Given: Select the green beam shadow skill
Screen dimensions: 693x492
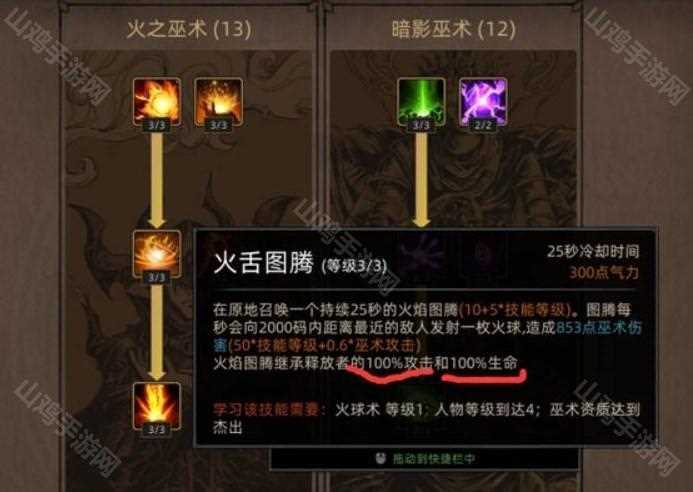Looking at the screenshot, I should pos(421,102).
